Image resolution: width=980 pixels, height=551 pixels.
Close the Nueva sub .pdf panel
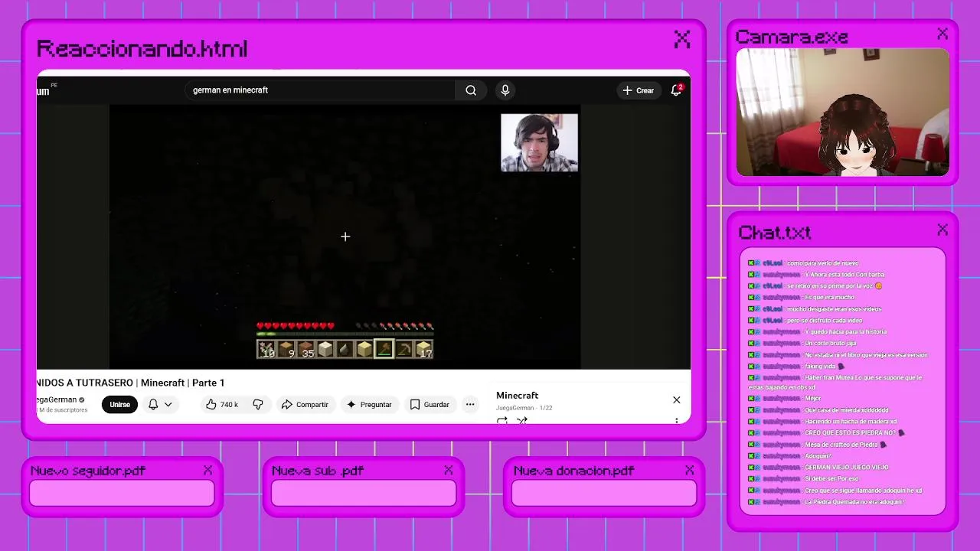448,470
